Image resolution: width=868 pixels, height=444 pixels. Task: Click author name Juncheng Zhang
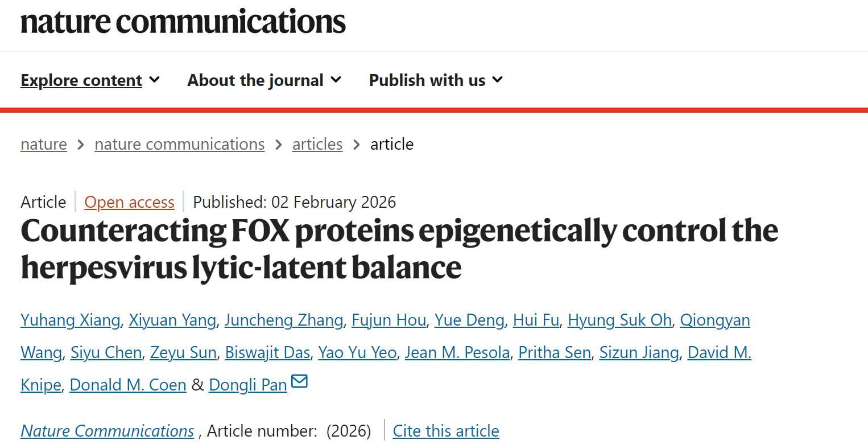click(x=283, y=320)
